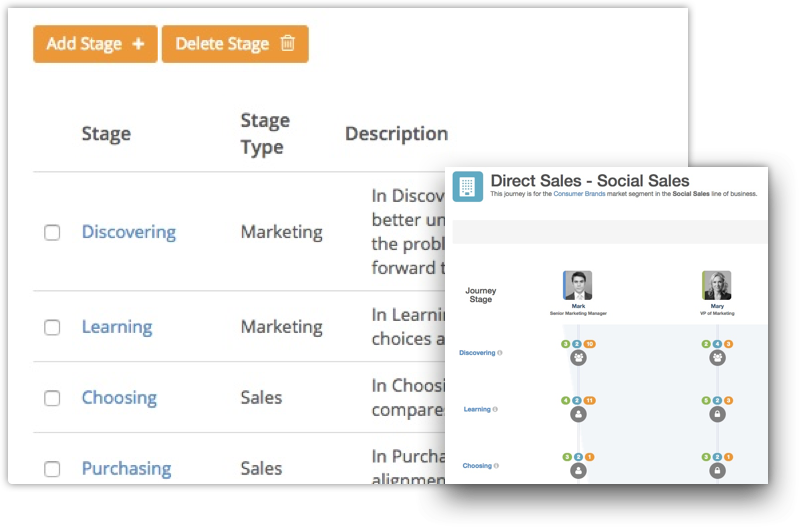The height and width of the screenshot is (527, 799).
Task: Check the Discovering stage checkbox
Action: pos(52,232)
